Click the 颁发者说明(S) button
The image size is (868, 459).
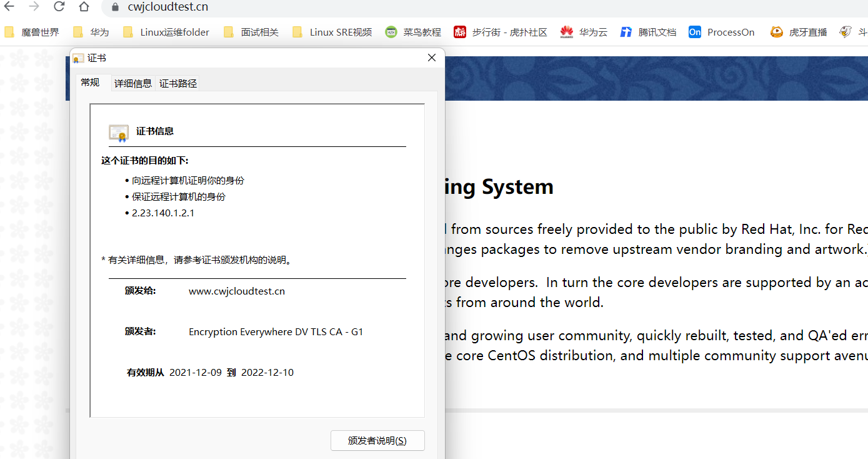pos(377,440)
